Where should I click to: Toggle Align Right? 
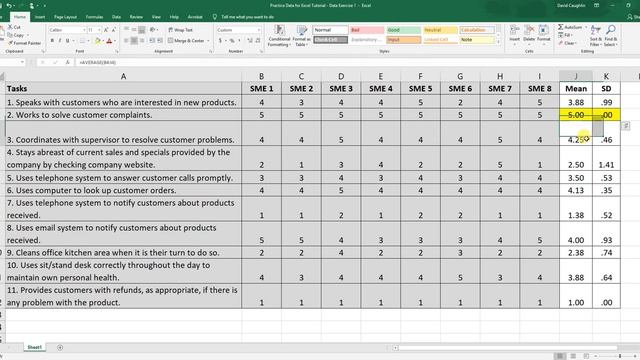coord(142,41)
